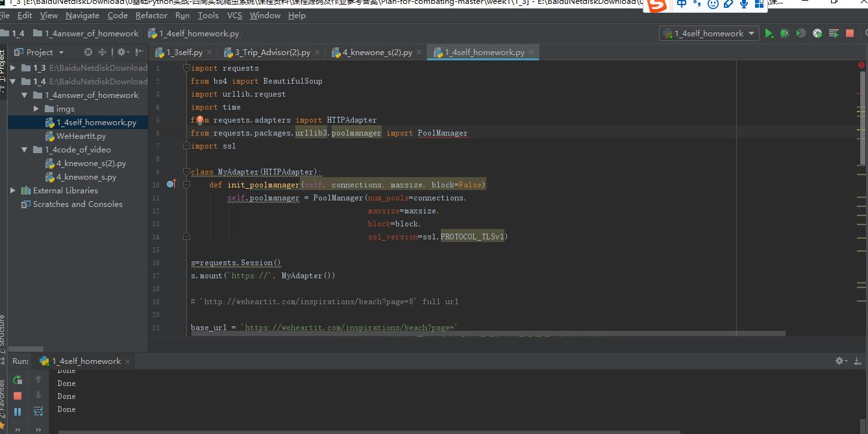Toggle soft-wrap in Run console

pos(38,411)
